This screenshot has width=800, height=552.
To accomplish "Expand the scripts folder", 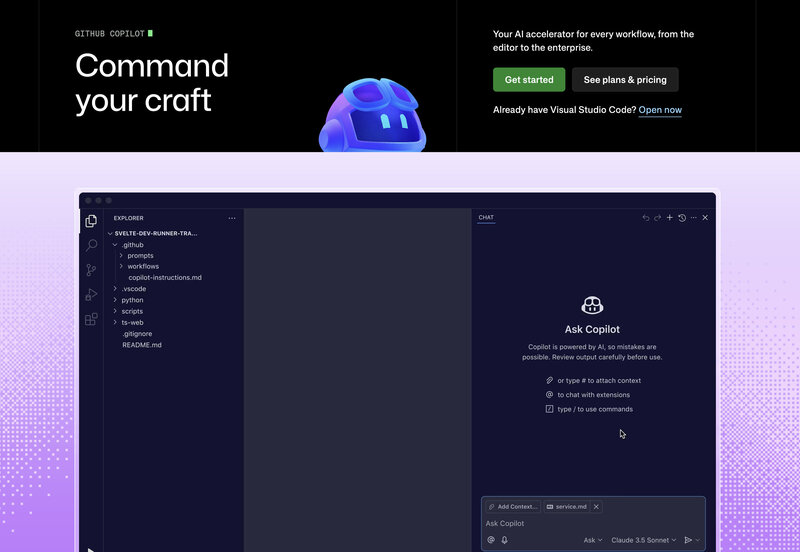I will pos(115,311).
